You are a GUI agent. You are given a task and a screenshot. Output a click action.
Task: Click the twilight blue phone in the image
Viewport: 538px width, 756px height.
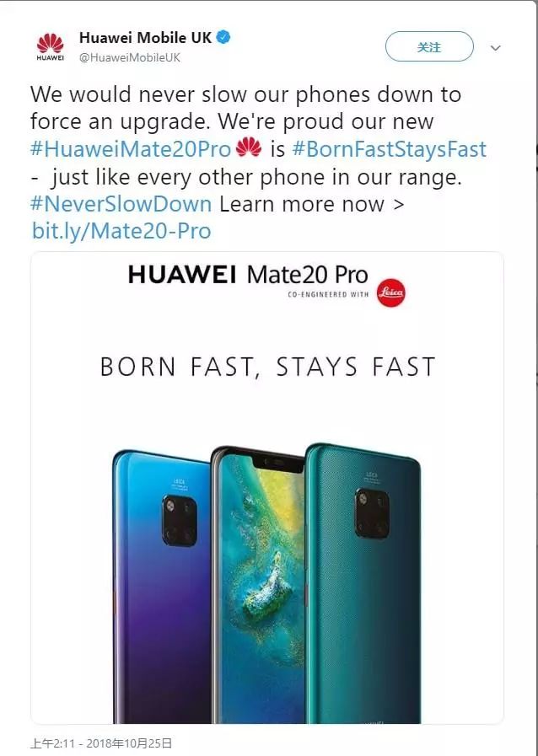pyautogui.click(x=161, y=587)
